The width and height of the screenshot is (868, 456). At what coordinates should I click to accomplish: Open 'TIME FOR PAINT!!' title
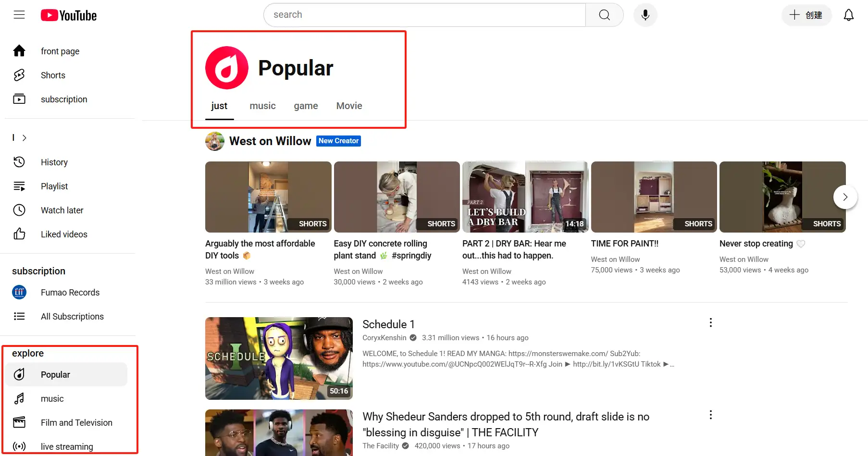point(625,244)
